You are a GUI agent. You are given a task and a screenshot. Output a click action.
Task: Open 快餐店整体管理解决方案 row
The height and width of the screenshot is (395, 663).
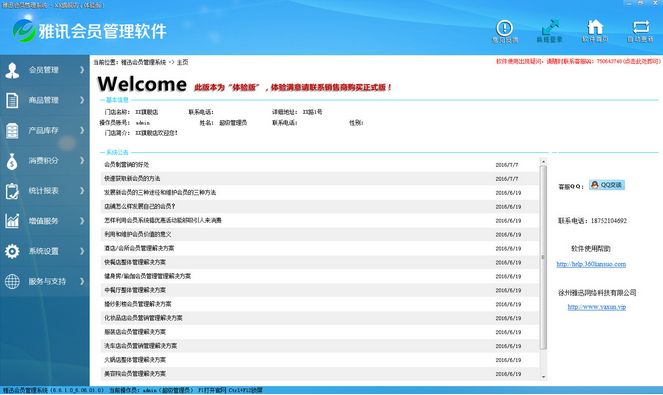pos(319,262)
